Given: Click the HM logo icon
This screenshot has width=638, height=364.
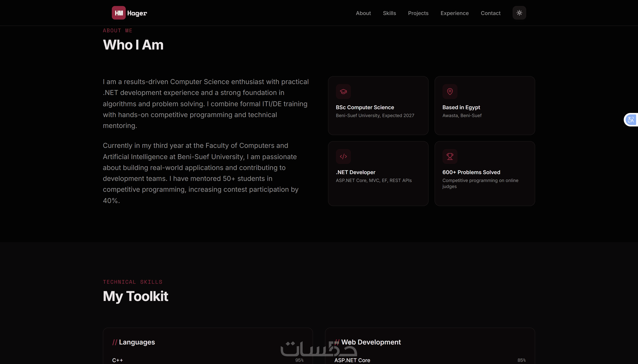Looking at the screenshot, I should (119, 13).
